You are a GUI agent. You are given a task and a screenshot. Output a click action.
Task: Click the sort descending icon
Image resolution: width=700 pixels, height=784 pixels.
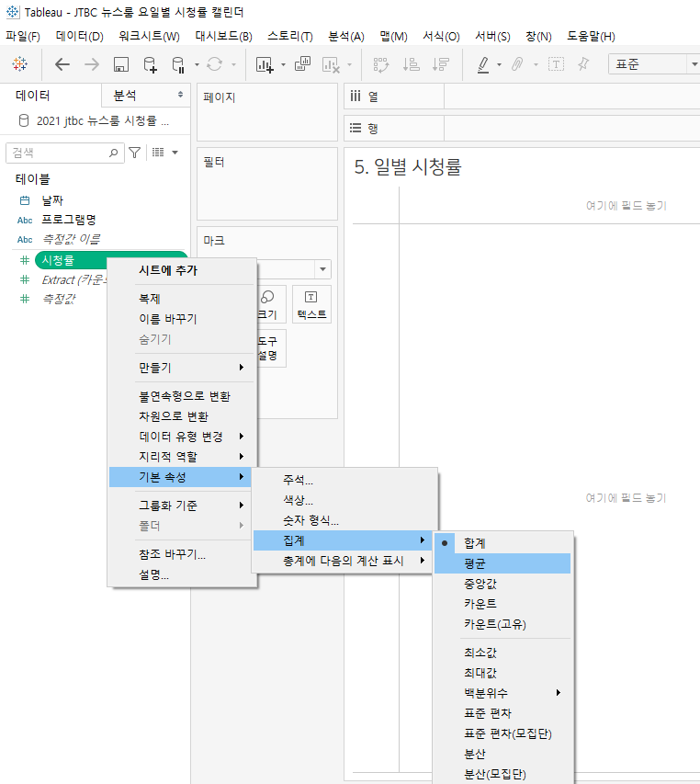pos(441,64)
